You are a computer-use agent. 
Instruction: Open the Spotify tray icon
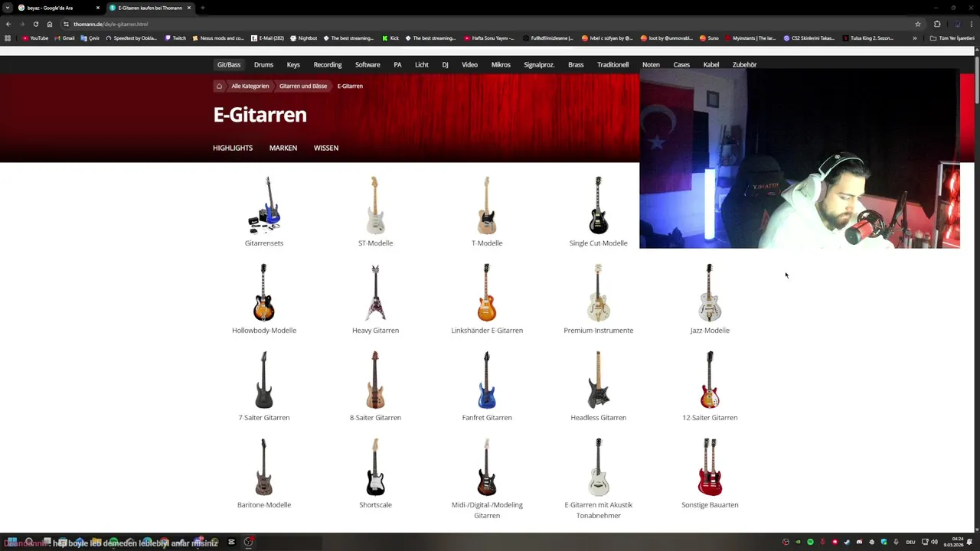coord(810,542)
